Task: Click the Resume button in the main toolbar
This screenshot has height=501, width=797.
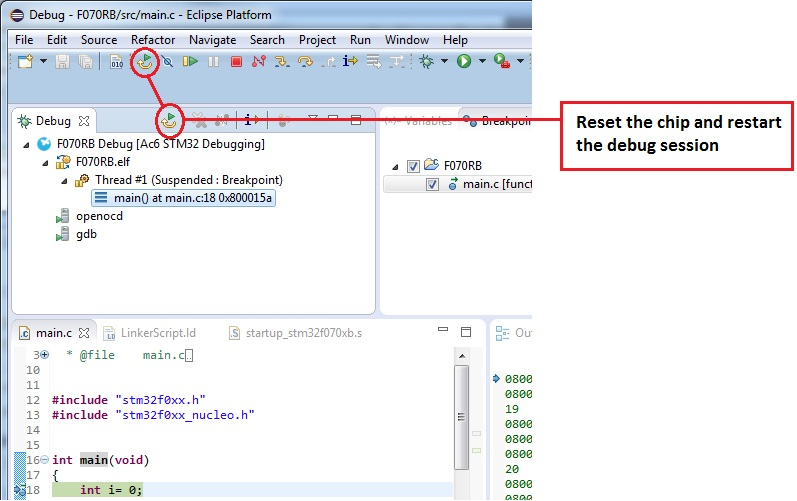Action: (190, 62)
